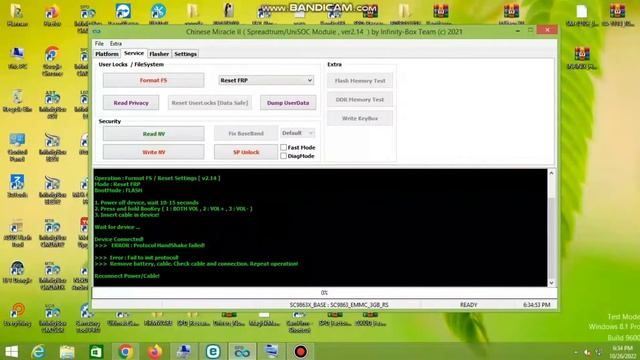
Task: Click the 'Wait for device ...' log line
Action: pos(117,227)
